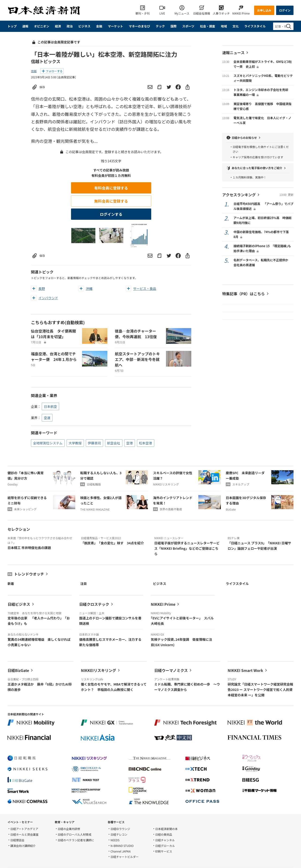Click the mail icon below article thumbnails

click(x=150, y=256)
